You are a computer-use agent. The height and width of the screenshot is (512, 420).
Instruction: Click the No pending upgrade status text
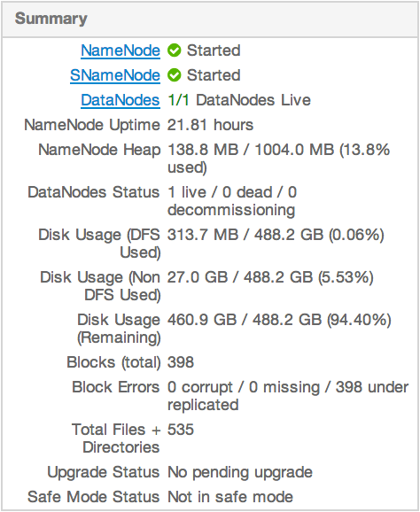pyautogui.click(x=240, y=472)
